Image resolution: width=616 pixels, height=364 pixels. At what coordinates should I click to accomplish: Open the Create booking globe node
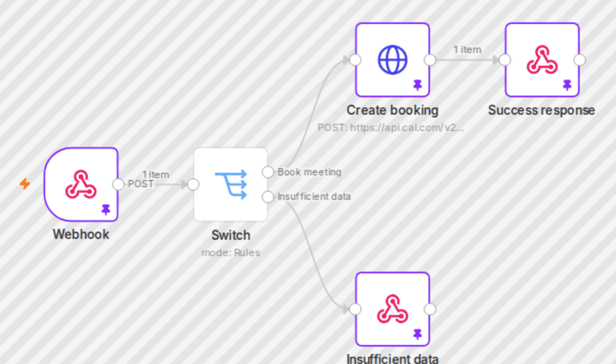point(392,60)
